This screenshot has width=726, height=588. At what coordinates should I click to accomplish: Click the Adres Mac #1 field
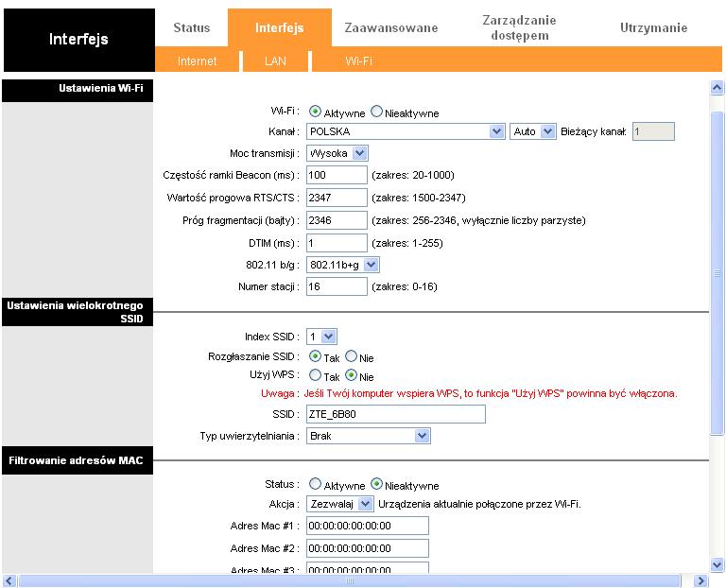tap(367, 526)
